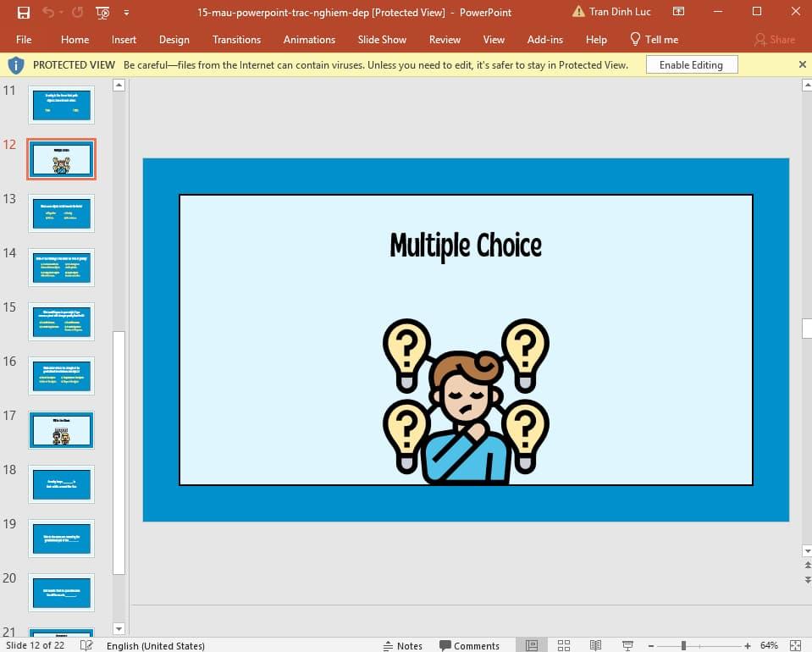Click Fit slide to current window icon

tap(794, 645)
